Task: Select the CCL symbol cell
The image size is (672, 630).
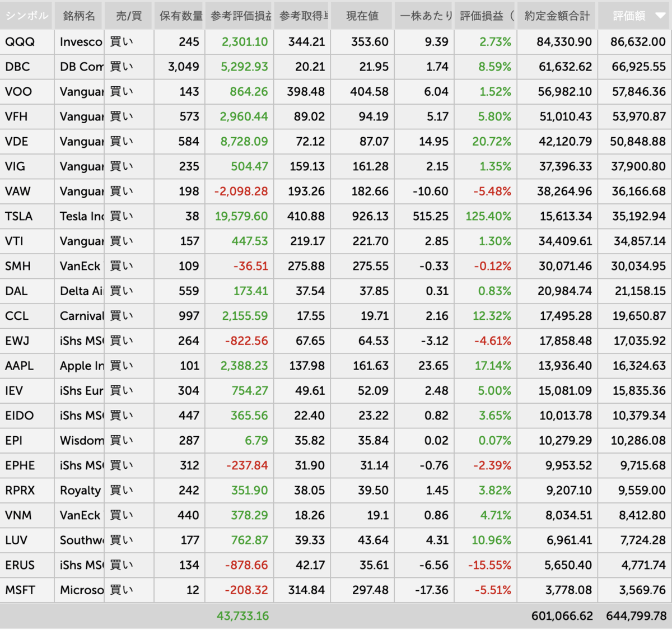Action: 27,316
